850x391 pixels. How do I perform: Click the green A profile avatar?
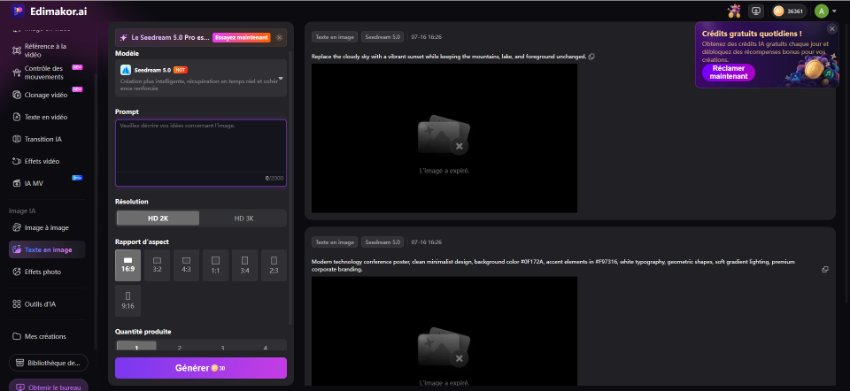821,11
